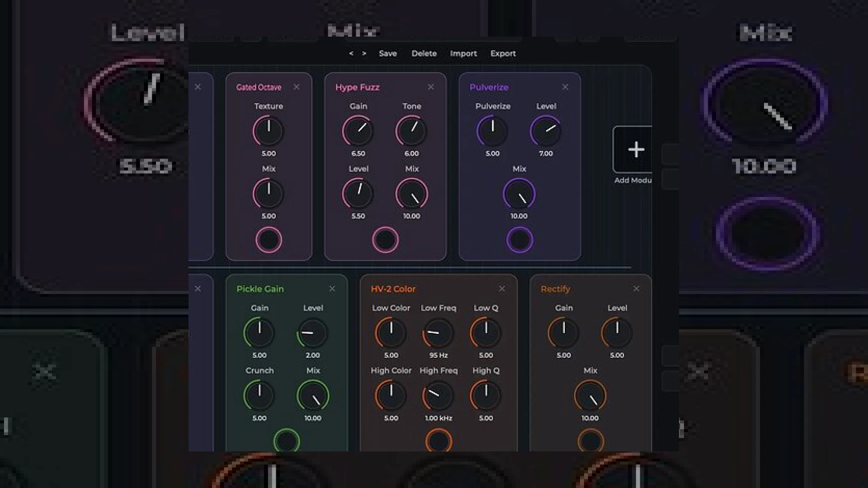This screenshot has height=488, width=868.
Task: Click the Pulverize Level knob
Action: point(546,131)
